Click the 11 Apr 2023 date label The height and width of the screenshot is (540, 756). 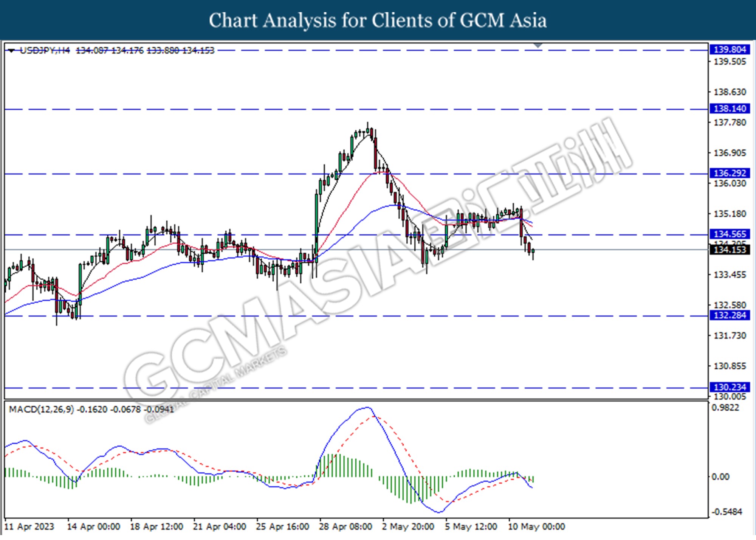coord(29,527)
